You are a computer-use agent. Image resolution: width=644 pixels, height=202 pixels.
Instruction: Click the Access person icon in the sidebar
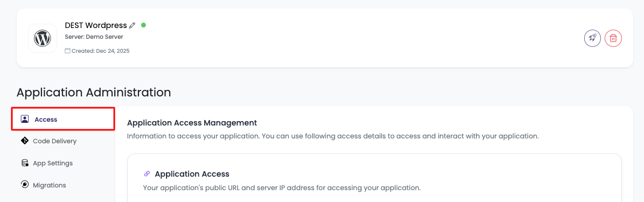point(25,120)
